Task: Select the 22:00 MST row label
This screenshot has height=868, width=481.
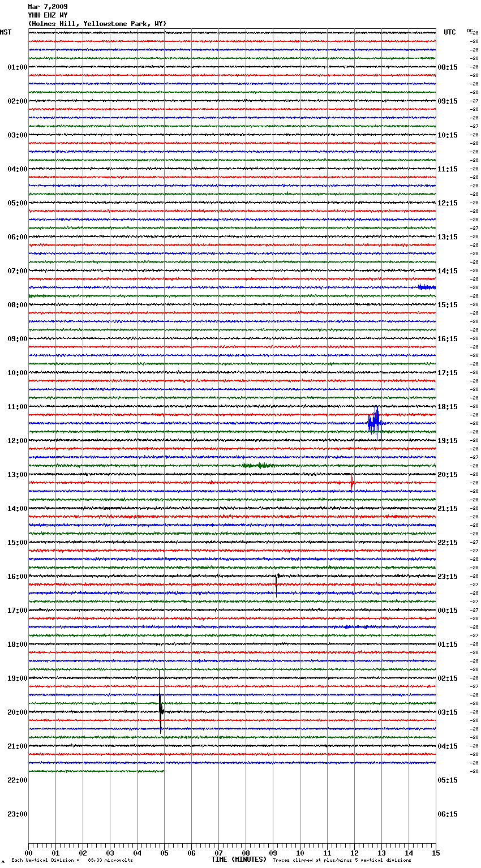Action: point(18,780)
